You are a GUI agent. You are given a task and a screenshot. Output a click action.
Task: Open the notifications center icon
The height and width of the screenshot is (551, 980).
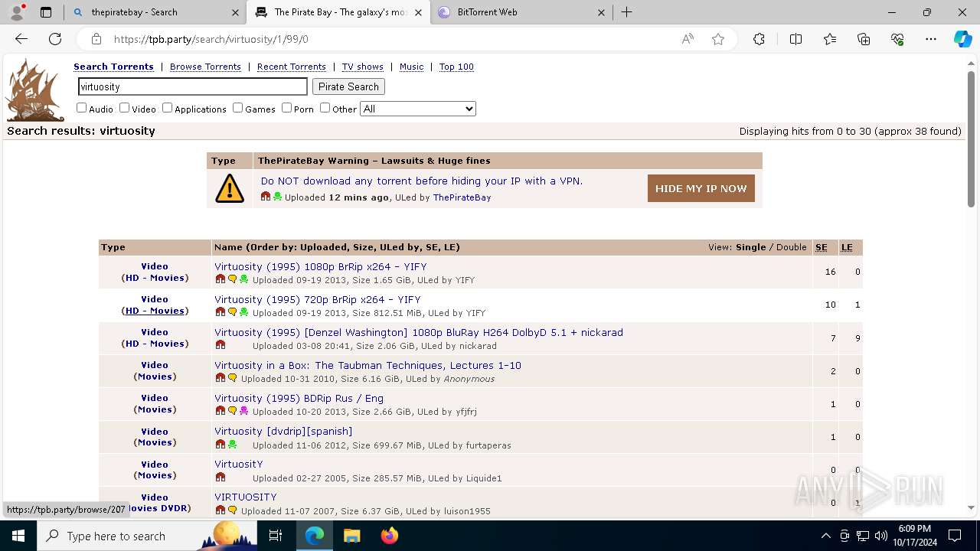(955, 536)
